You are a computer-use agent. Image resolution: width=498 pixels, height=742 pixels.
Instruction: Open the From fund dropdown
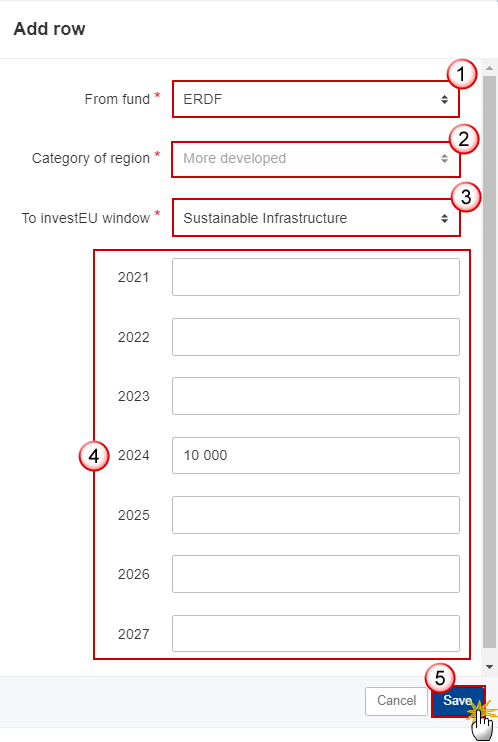(316, 99)
